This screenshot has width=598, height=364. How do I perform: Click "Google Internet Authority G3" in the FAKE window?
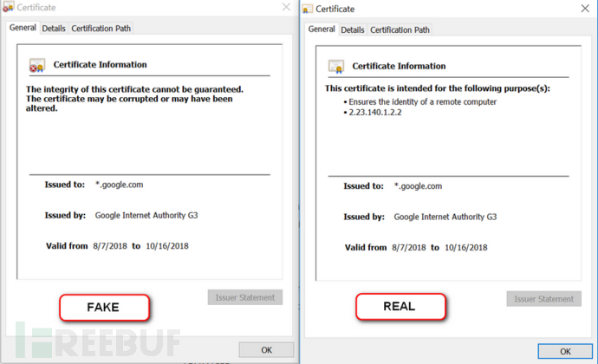point(146,215)
